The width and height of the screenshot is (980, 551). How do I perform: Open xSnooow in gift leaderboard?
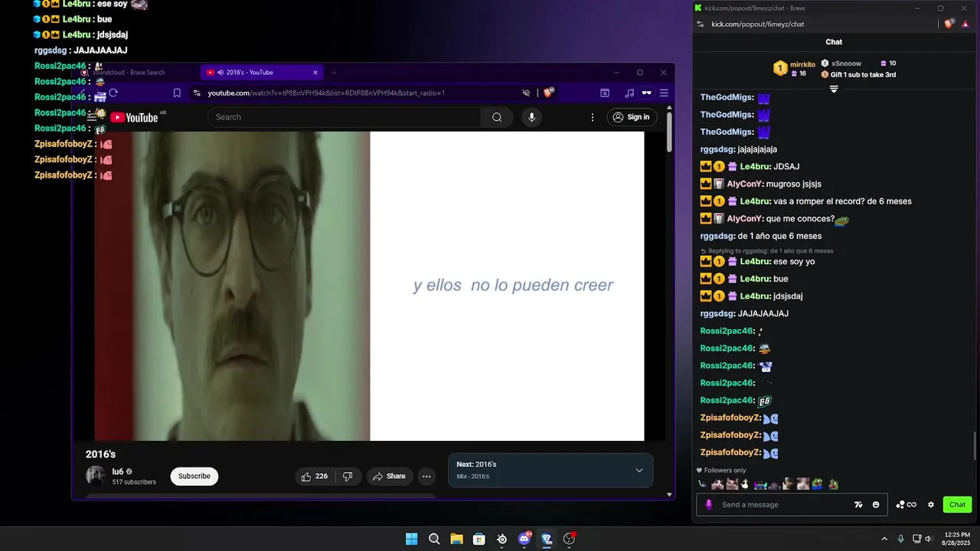point(846,64)
